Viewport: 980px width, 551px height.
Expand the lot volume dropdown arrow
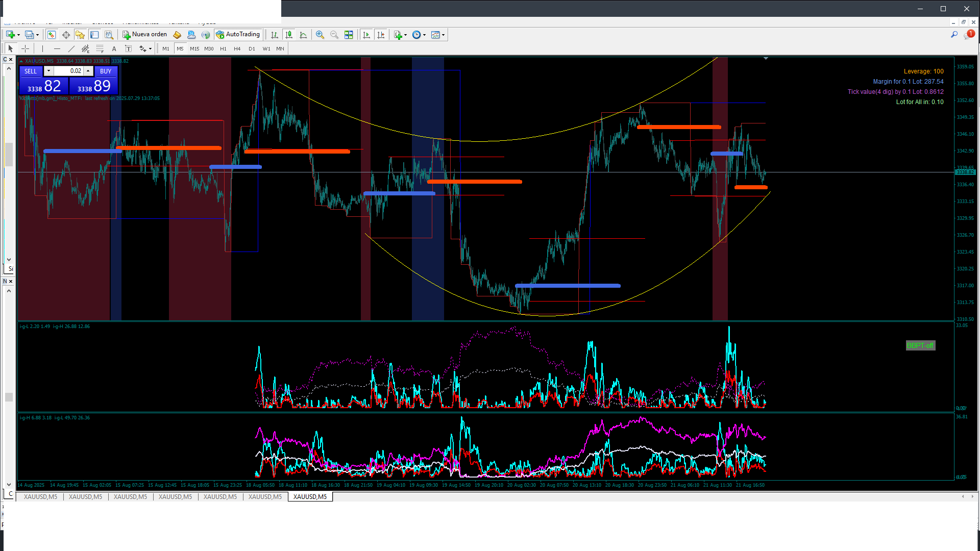pos(48,71)
